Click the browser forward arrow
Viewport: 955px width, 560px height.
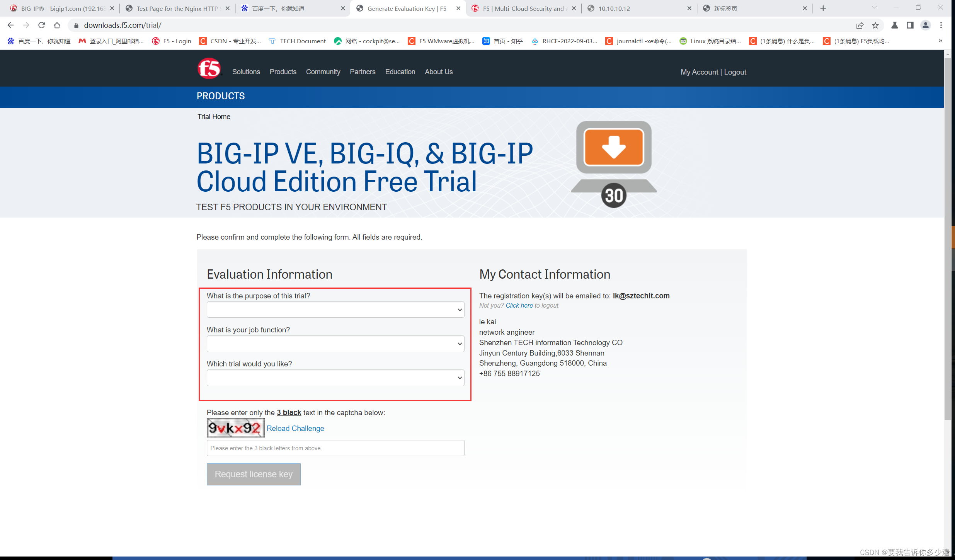26,25
